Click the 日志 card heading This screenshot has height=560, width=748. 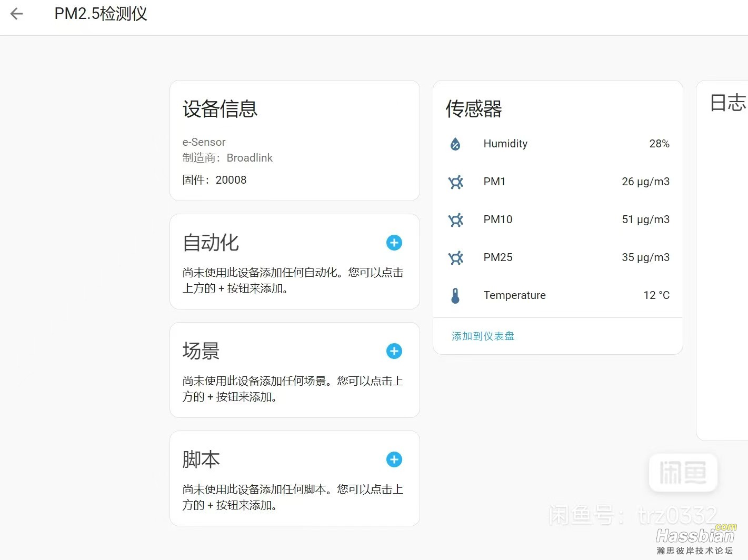point(728,103)
